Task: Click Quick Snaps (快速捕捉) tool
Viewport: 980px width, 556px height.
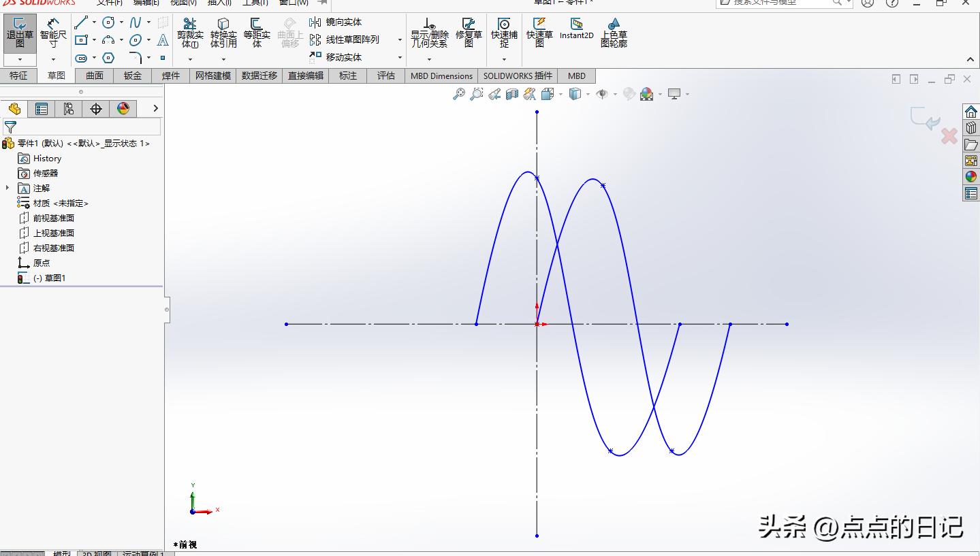Action: (504, 33)
